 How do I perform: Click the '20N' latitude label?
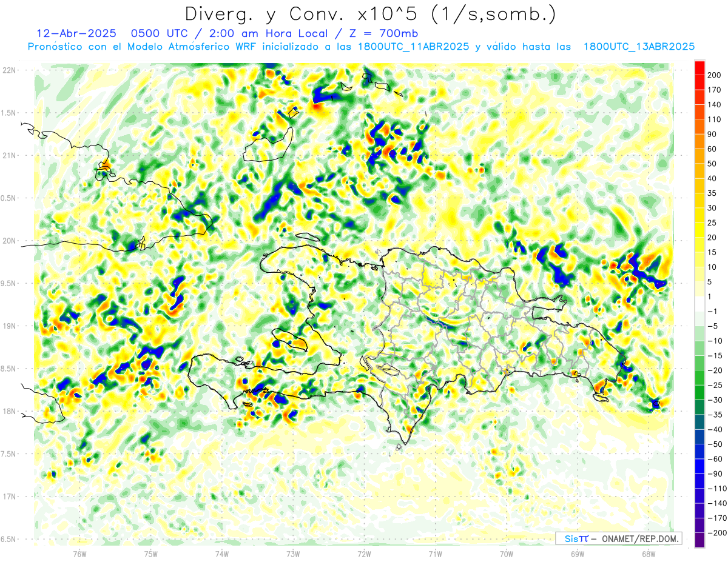10,241
